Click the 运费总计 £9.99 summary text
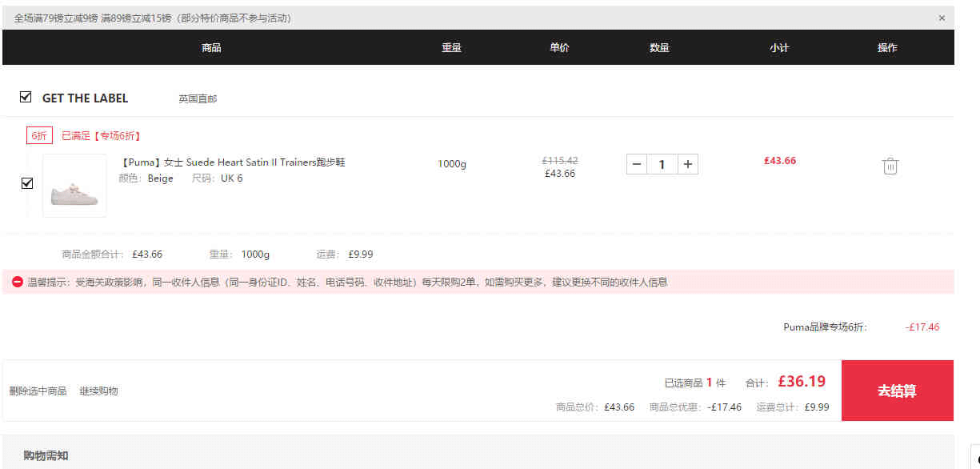The height and width of the screenshot is (469, 980). 793,407
